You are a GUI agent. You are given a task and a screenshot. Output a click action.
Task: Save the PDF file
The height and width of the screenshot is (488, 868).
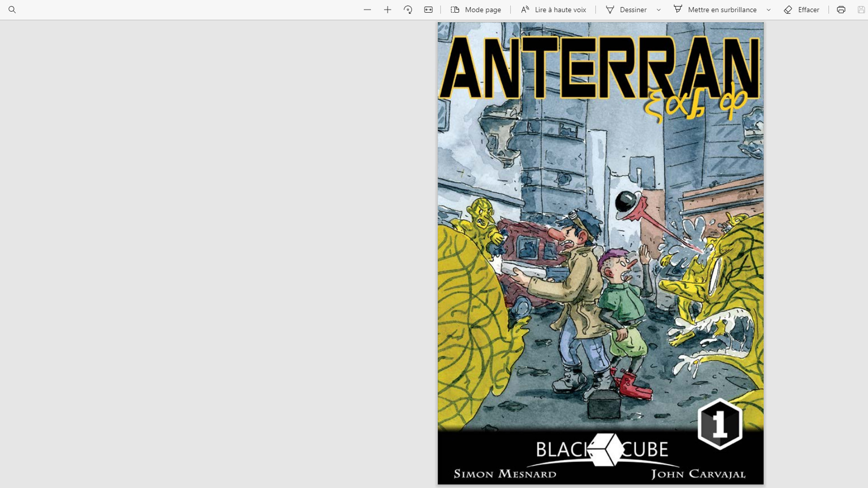(860, 9)
